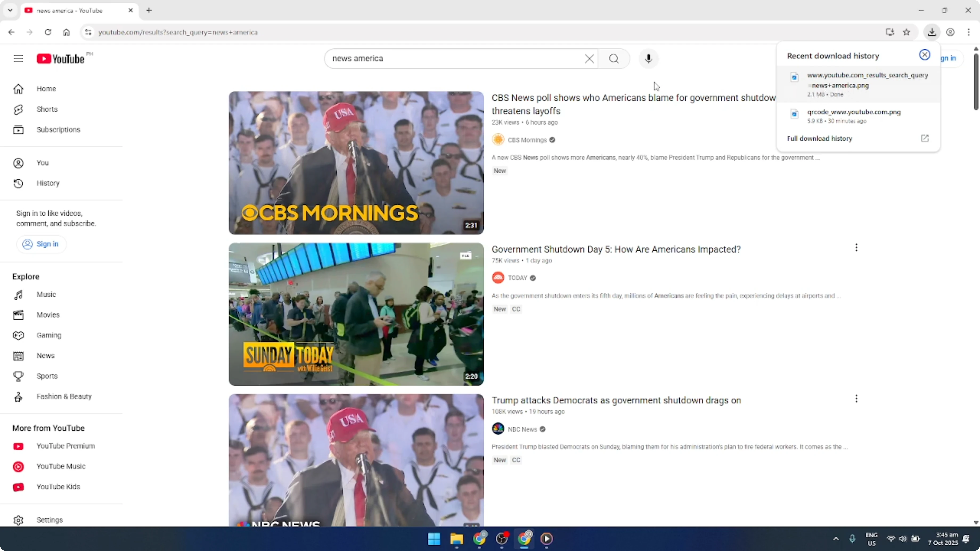
Task: Open the volume control in tray
Action: [x=903, y=539]
